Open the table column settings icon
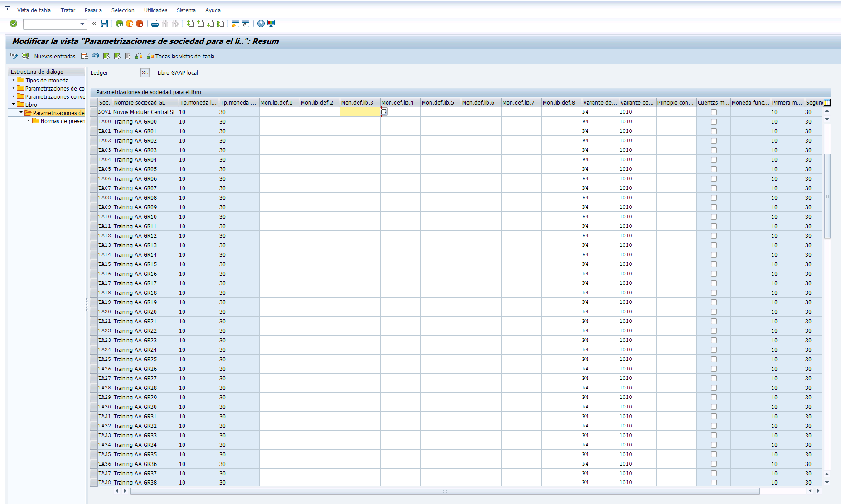The height and width of the screenshot is (504, 841). click(x=827, y=102)
